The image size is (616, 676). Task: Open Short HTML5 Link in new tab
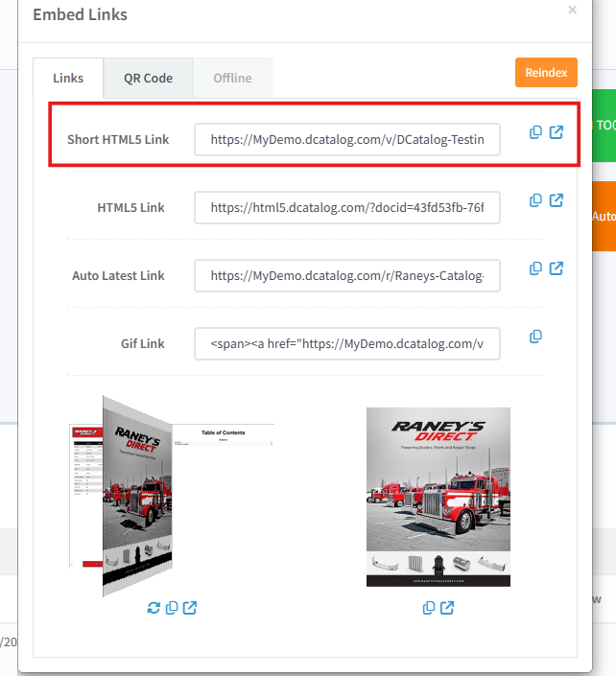[557, 132]
